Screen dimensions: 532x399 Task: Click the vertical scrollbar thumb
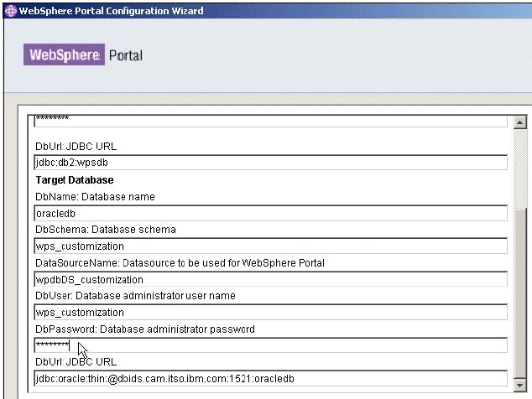pyautogui.click(x=519, y=293)
